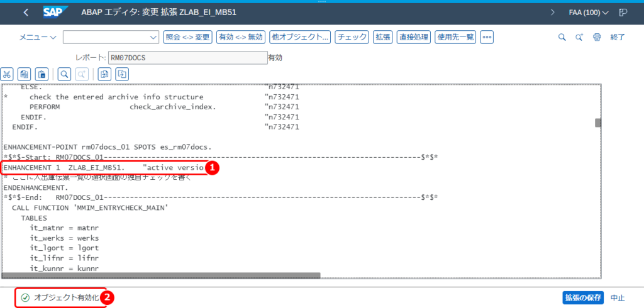644x308 pixels.
Task: Show more toolbar options overflow button
Action: point(487,37)
